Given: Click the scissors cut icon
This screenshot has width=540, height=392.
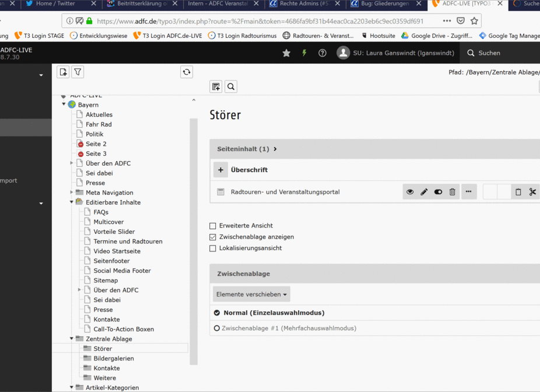Looking at the screenshot, I should click(x=532, y=192).
